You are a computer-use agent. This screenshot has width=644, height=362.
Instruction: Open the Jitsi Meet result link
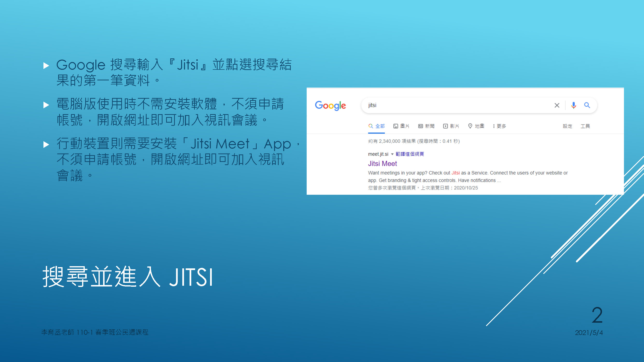pos(382,164)
